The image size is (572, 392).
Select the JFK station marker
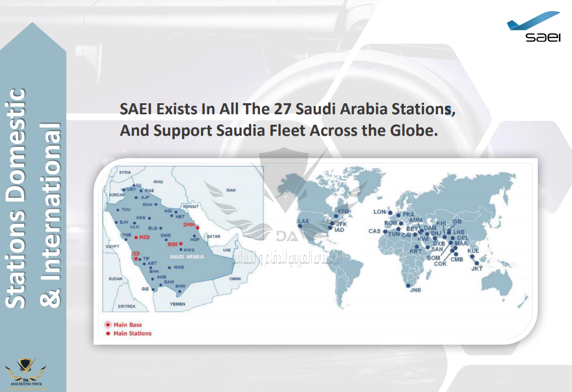332,224
